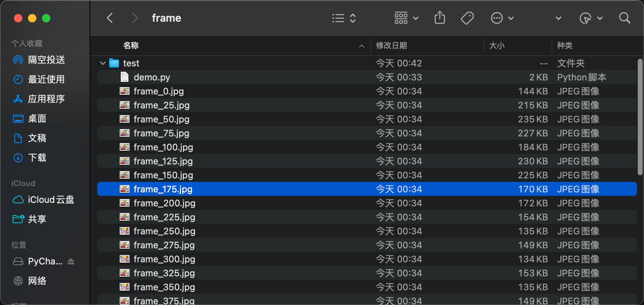644x305 pixels.
Task: Sort by the 修改日期 column header
Action: [x=391, y=45]
